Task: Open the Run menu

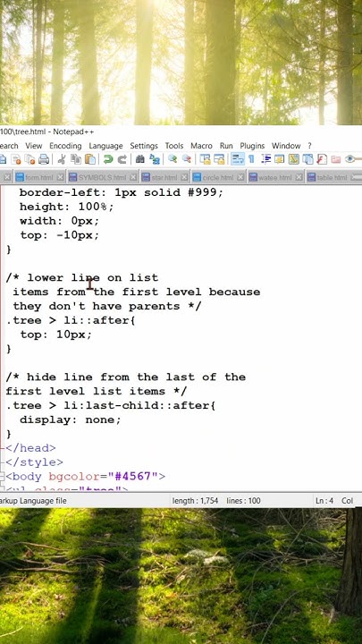Action: [226, 146]
